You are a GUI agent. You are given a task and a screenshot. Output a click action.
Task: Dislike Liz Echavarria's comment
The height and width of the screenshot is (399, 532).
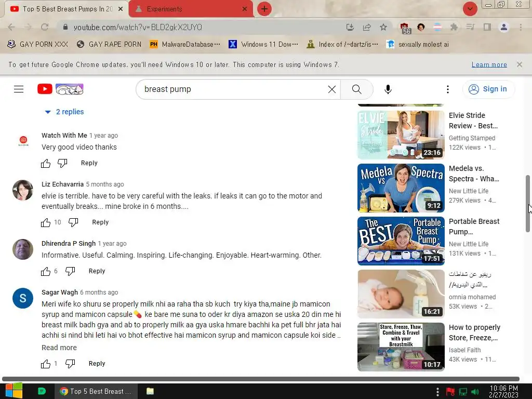point(73,222)
